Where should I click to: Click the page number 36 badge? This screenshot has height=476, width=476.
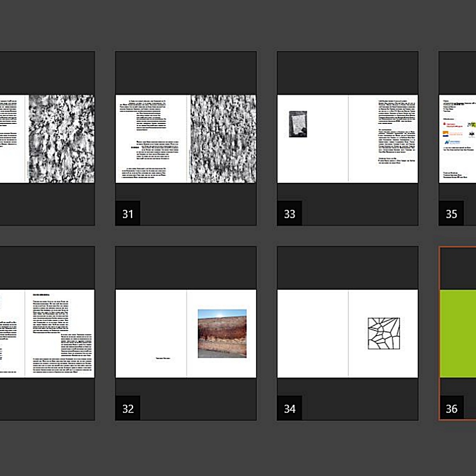tap(451, 409)
